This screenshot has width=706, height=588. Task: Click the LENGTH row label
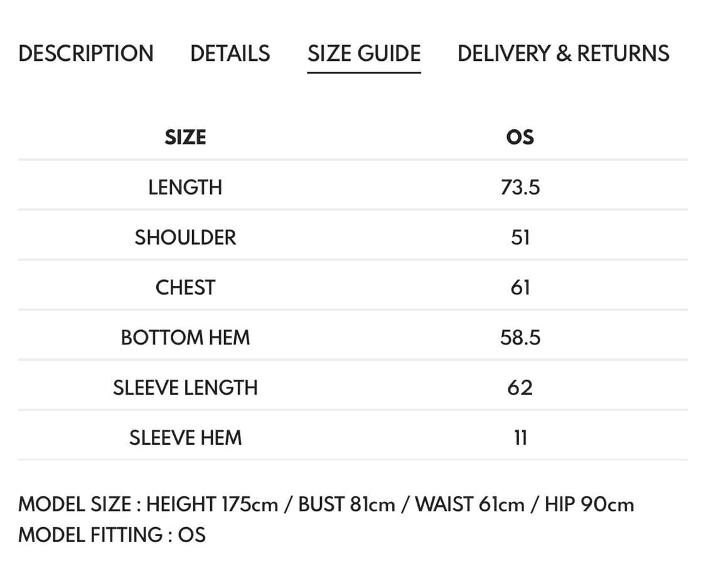pyautogui.click(x=185, y=187)
